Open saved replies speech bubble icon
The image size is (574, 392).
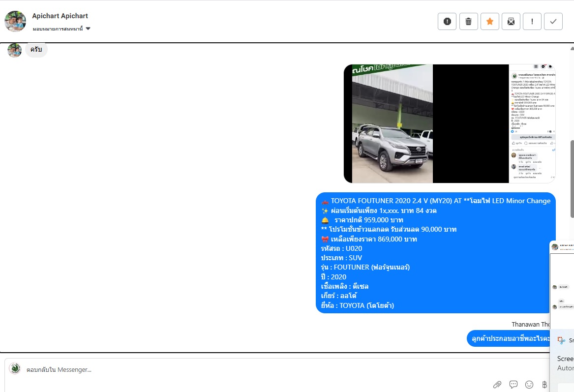[513, 384]
